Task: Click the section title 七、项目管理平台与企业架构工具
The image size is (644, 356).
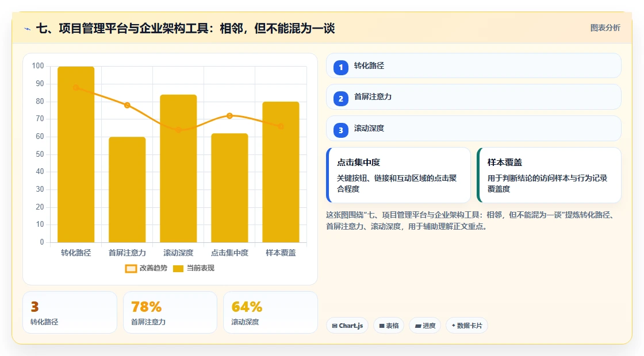Action: tap(186, 29)
